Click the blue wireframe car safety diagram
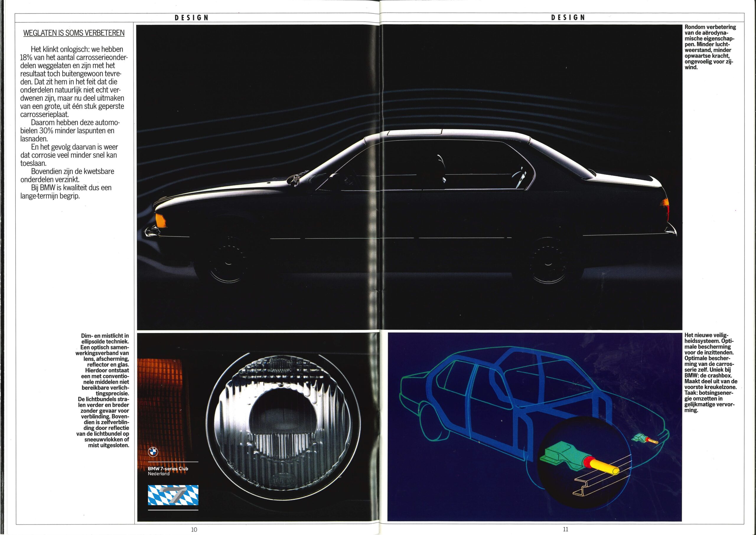The height and width of the screenshot is (535, 756). 535,427
